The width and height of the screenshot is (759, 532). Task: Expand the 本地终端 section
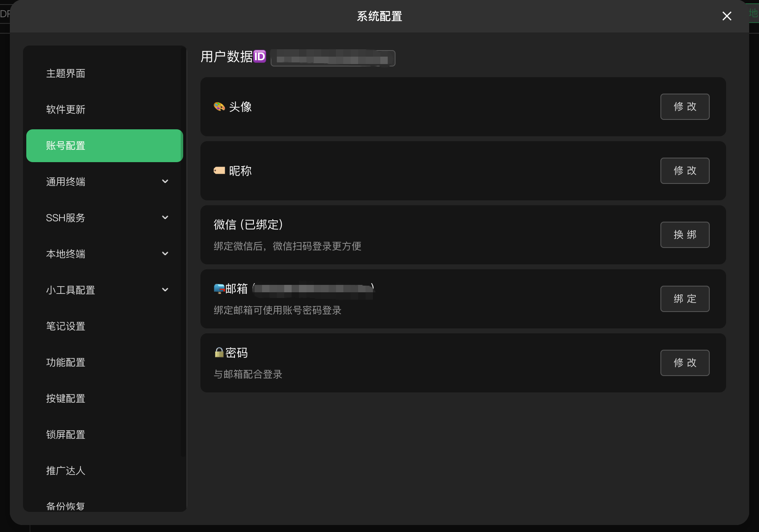pyautogui.click(x=165, y=253)
